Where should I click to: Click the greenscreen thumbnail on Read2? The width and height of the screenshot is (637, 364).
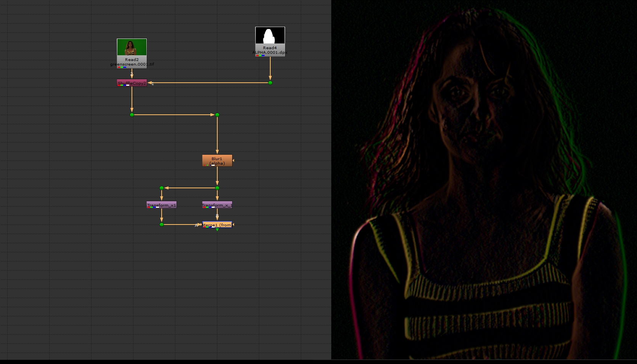132,47
